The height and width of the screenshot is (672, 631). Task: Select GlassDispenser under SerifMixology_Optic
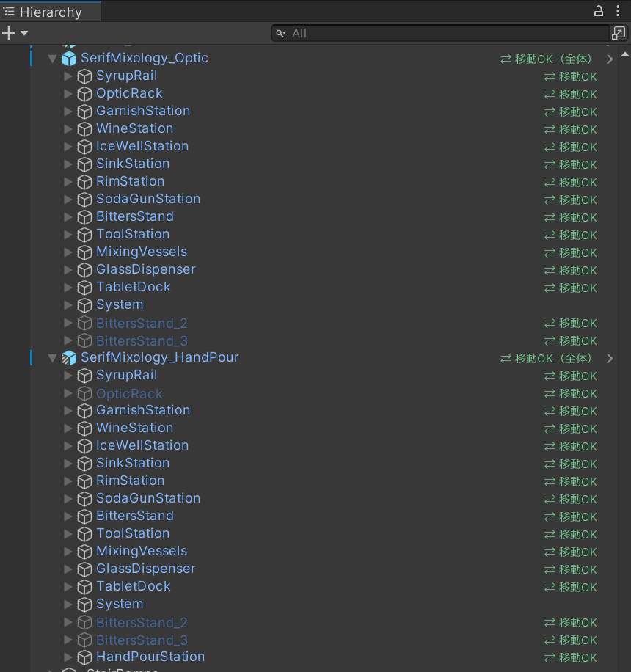pos(146,269)
